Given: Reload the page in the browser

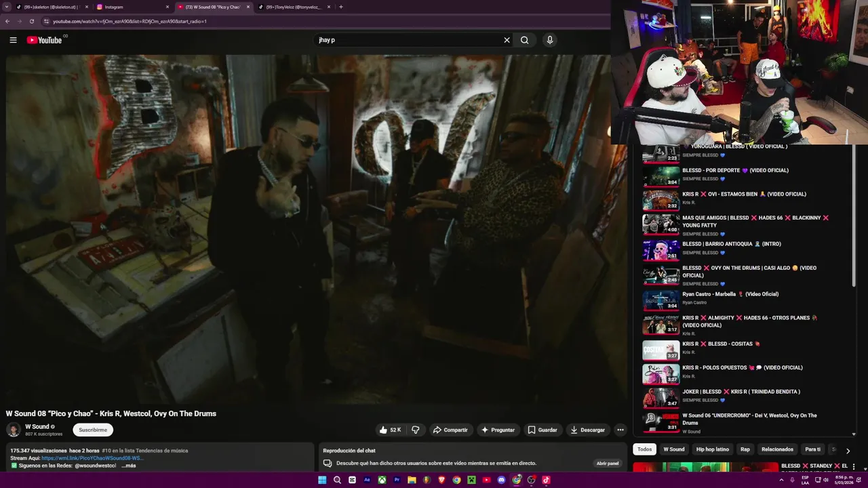Looking at the screenshot, I should click(31, 21).
